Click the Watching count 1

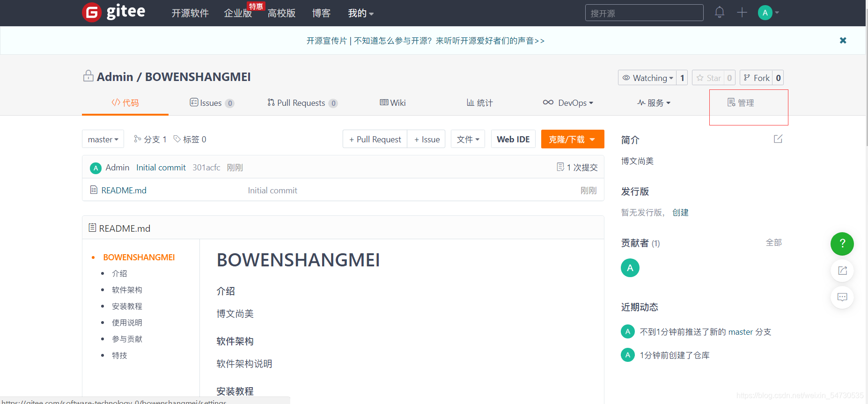(682, 78)
